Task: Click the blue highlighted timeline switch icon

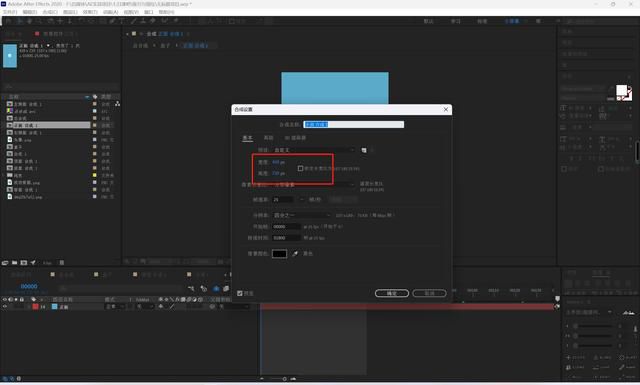Action: pos(216,289)
